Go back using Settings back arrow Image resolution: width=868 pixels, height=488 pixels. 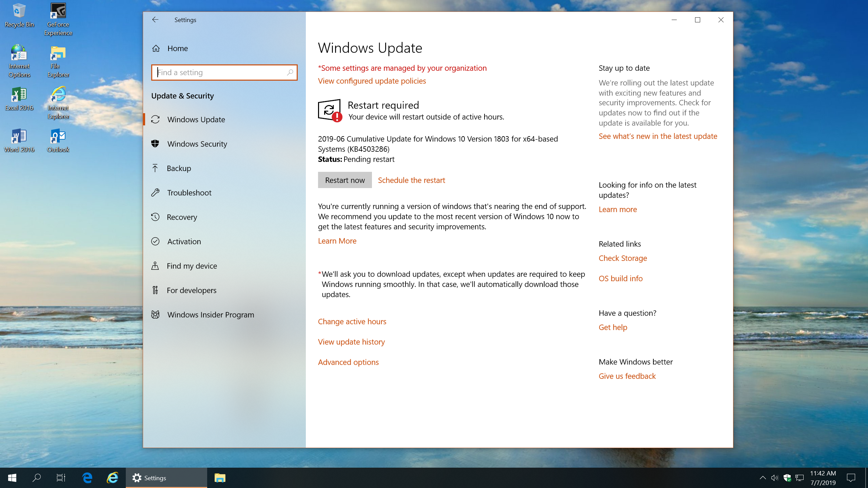[x=155, y=20]
